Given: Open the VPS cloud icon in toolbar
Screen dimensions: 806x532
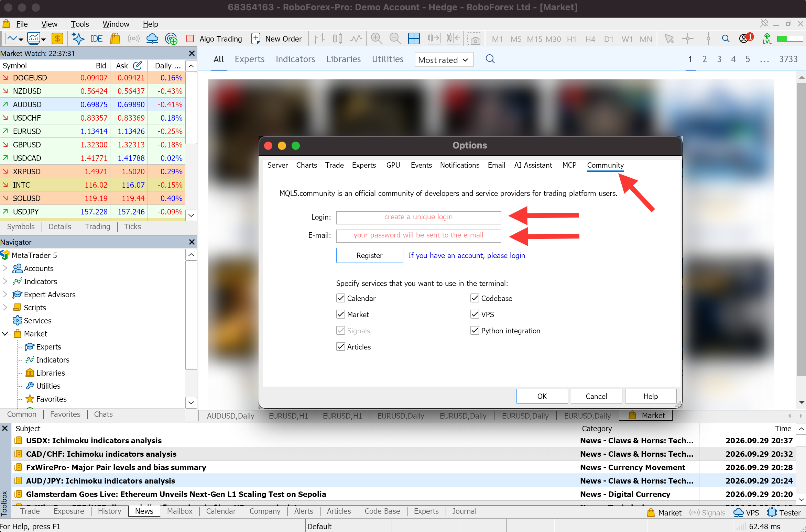Looking at the screenshot, I should coord(152,39).
